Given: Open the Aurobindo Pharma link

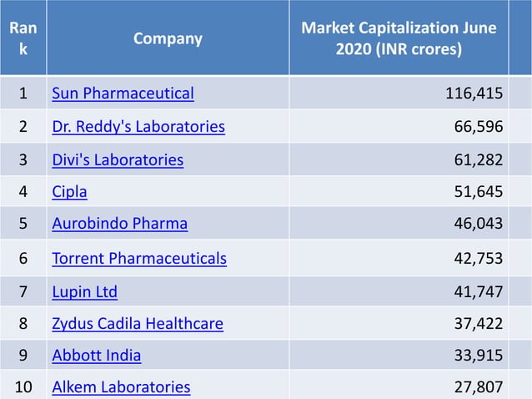Looking at the screenshot, I should pos(119,224).
